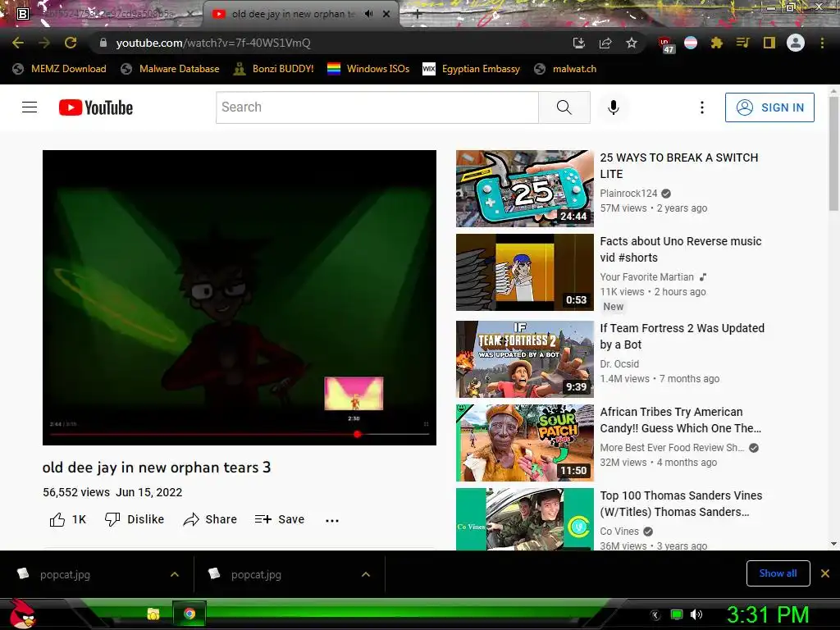
Task: Open the malwat.ch bookmark
Action: coord(564,69)
